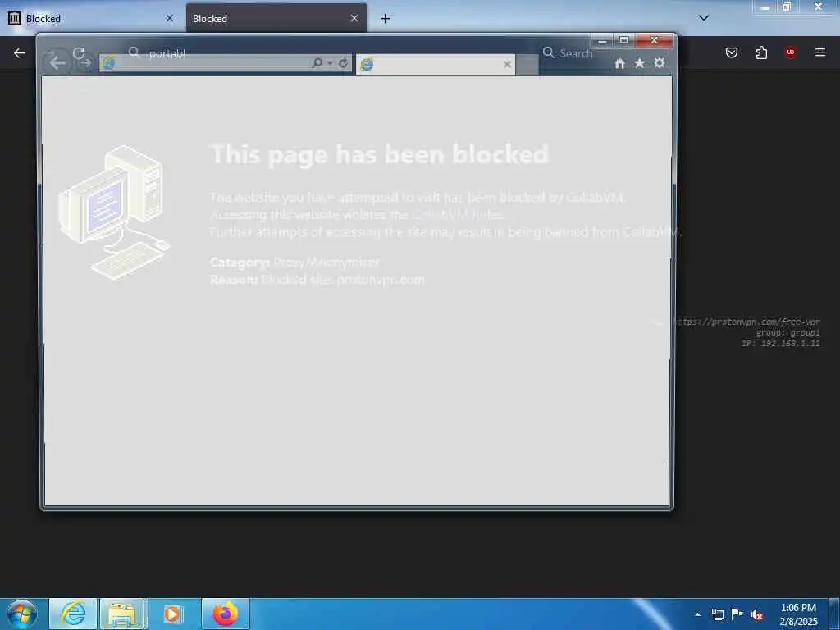Click the Firefox reload page icon
This screenshot has width=840, height=630.
(x=79, y=52)
